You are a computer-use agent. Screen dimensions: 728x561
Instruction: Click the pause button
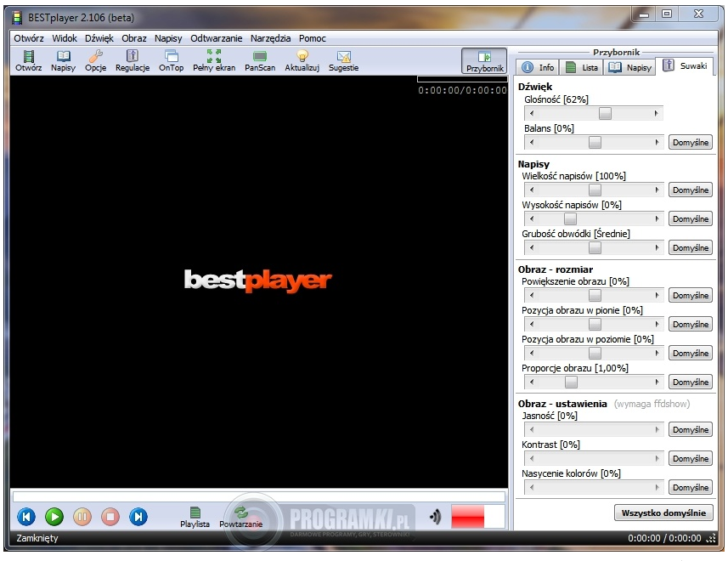pos(82,517)
